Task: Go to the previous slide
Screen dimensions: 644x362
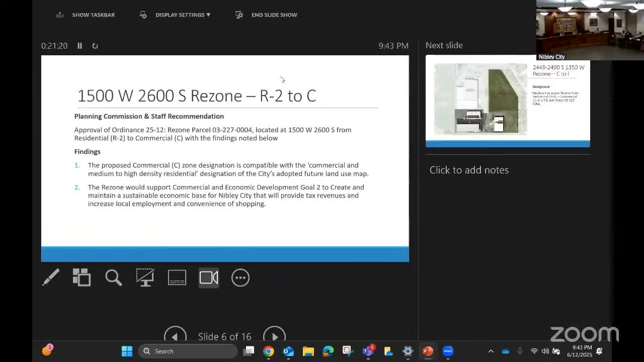Action: tap(175, 336)
